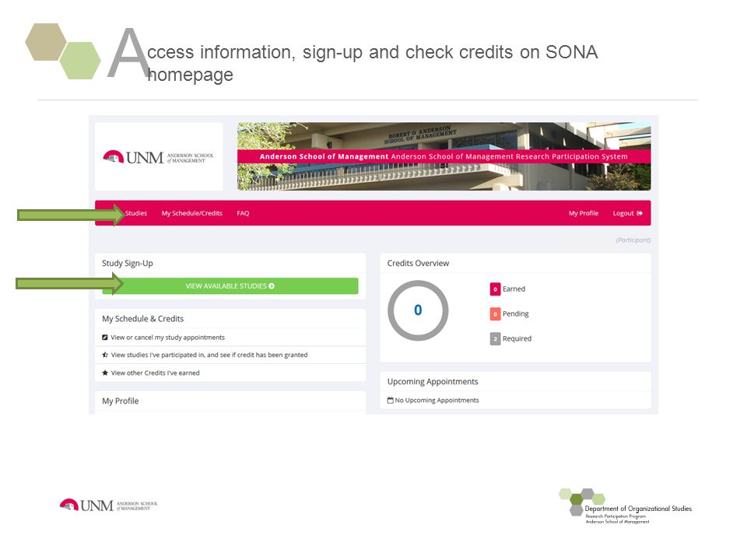
Task: Click the UNM logo at slide bottom left
Action: tap(109, 506)
